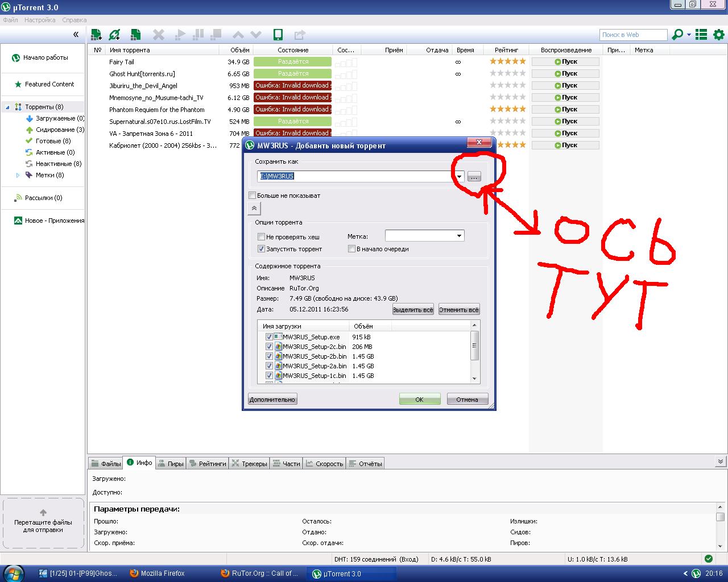Image resolution: width=728 pixels, height=582 pixels.
Task: Click the browse '...' button for save path
Action: (x=474, y=177)
